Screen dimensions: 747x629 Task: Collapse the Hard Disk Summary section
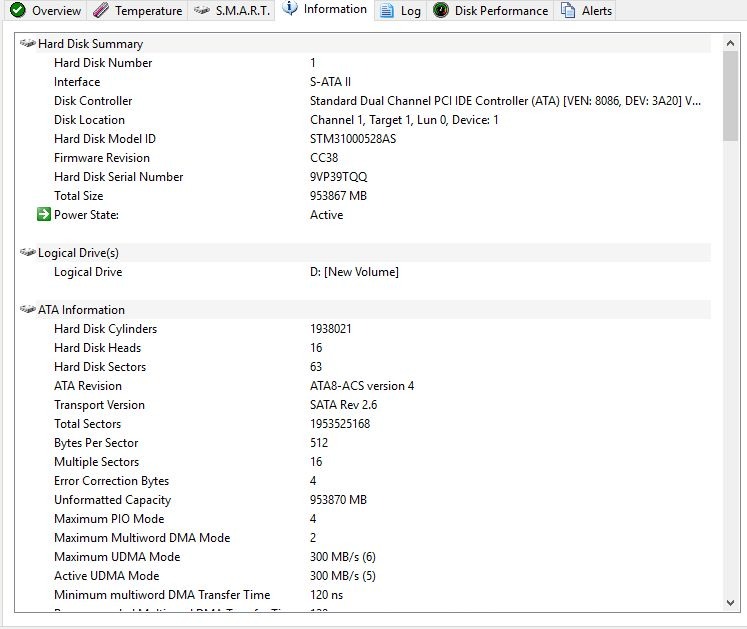tap(27, 44)
